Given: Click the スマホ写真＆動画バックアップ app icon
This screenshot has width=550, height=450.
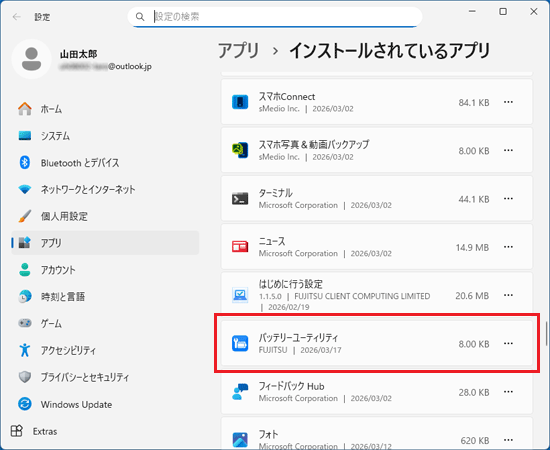Looking at the screenshot, I should coord(240,150).
